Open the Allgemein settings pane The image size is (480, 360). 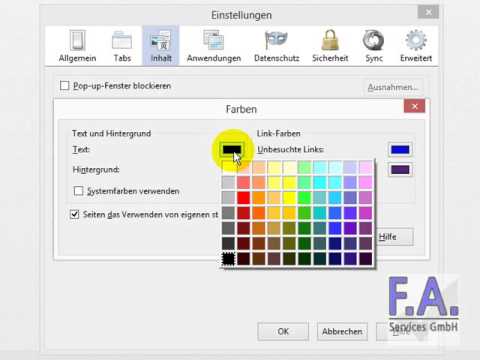[x=77, y=46]
